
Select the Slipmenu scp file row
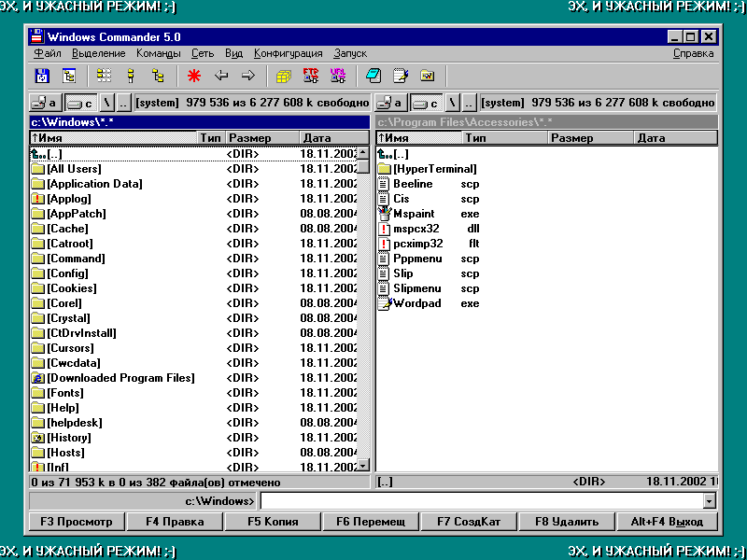coord(546,288)
